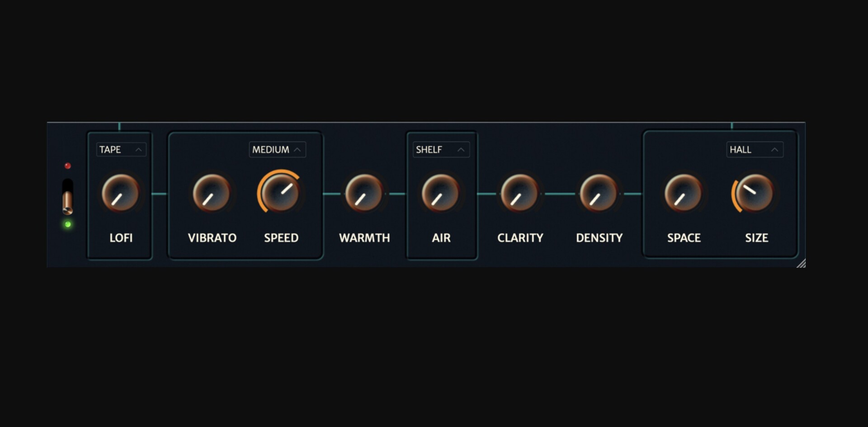Click the SIZE knob
Image resolution: width=868 pixels, height=427 pixels.
click(x=754, y=193)
